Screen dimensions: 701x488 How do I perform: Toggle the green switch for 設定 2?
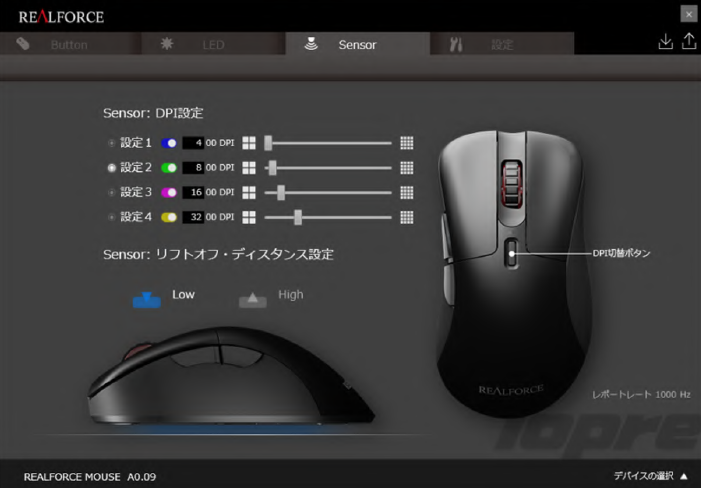coord(169,168)
